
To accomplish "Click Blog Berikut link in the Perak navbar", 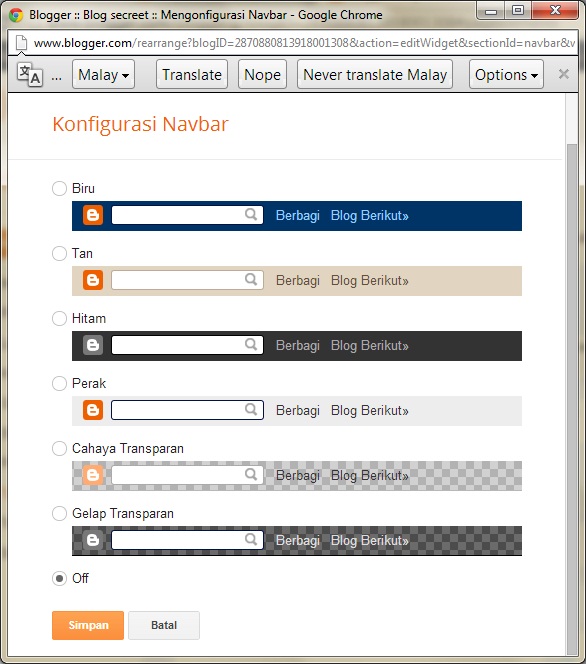I will pyautogui.click(x=370, y=410).
